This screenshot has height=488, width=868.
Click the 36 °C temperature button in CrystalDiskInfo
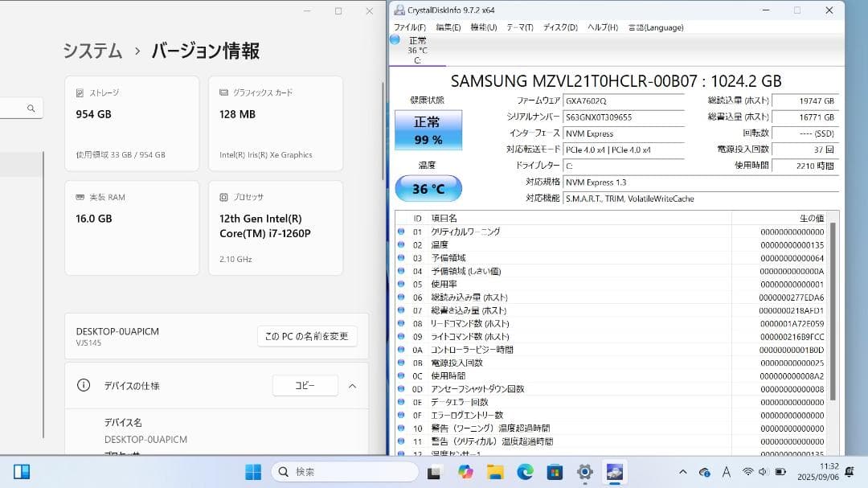428,187
